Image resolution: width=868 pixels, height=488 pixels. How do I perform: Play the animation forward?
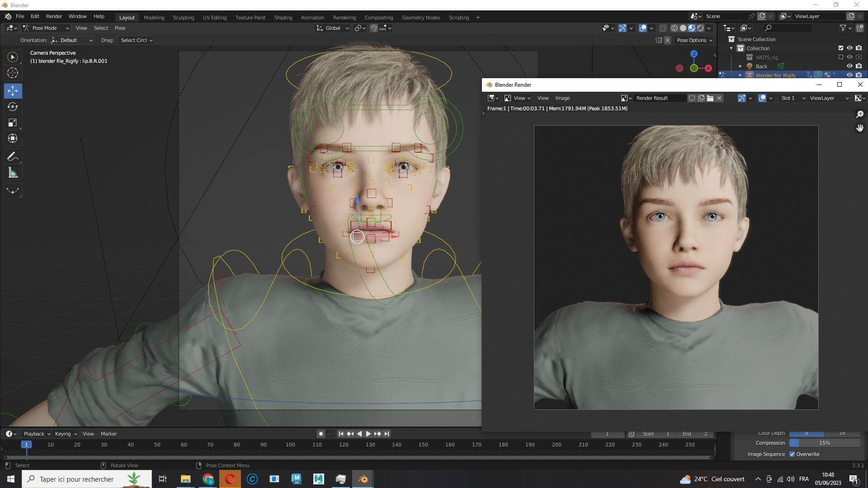368,434
